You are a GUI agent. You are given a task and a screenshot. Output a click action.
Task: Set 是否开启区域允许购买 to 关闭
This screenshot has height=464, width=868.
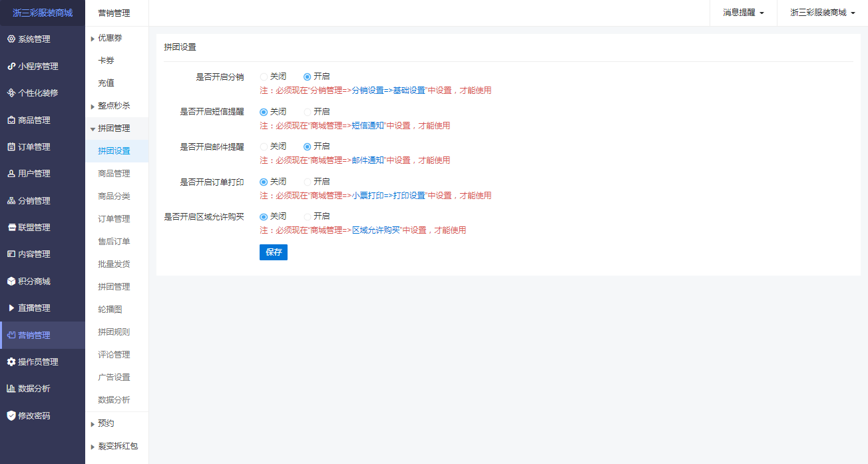tap(264, 216)
